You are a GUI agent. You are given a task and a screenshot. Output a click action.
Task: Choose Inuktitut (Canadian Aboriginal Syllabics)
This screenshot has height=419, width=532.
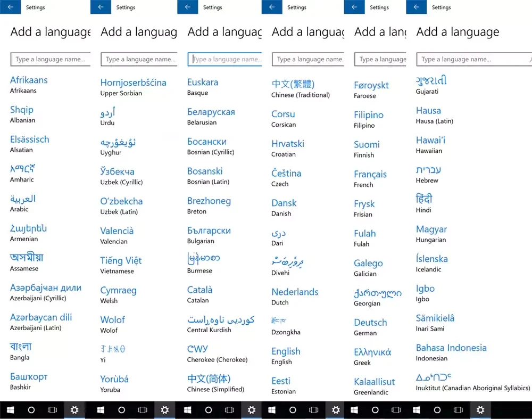click(472, 382)
